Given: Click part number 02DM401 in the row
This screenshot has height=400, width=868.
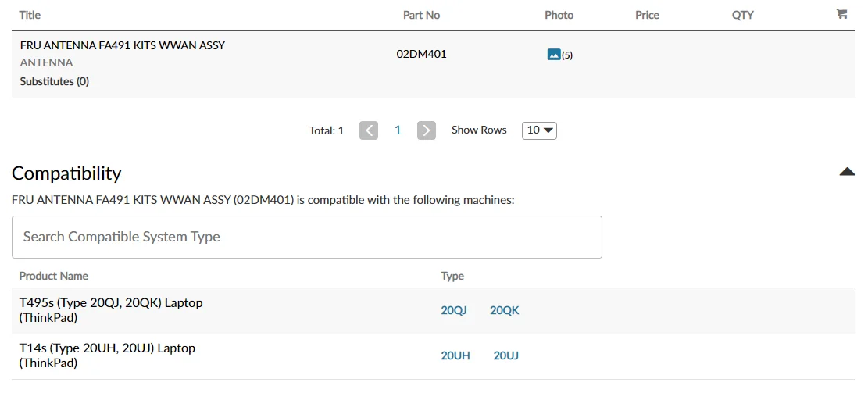Looking at the screenshot, I should pyautogui.click(x=422, y=55).
